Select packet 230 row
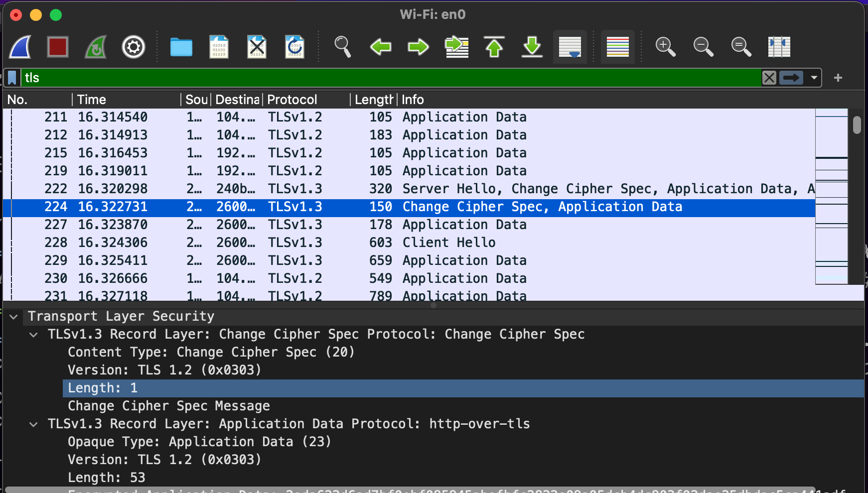 (409, 278)
